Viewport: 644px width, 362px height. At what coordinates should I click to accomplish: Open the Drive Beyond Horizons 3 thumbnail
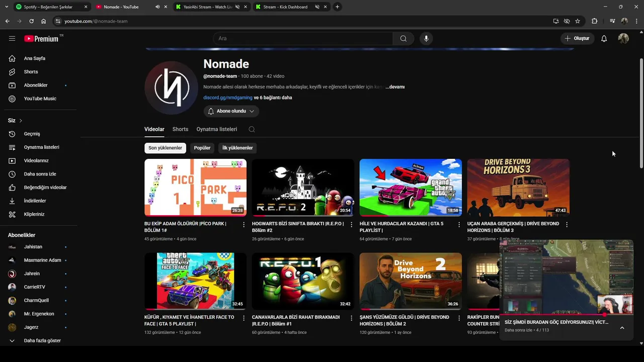tap(518, 188)
